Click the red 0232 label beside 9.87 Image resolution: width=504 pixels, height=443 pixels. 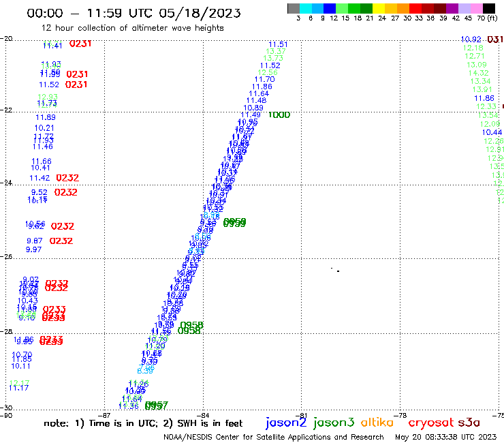61,241
